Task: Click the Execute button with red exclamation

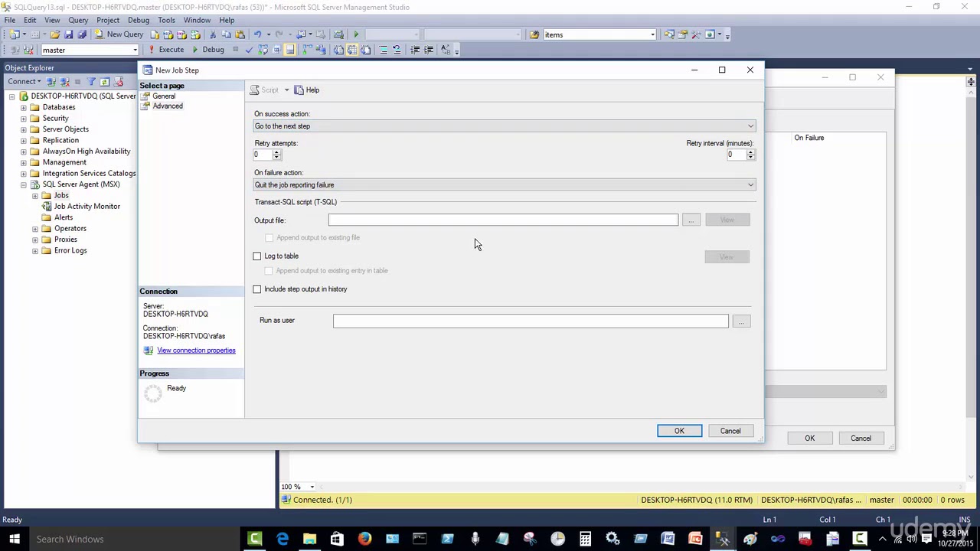Action: pyautogui.click(x=166, y=50)
